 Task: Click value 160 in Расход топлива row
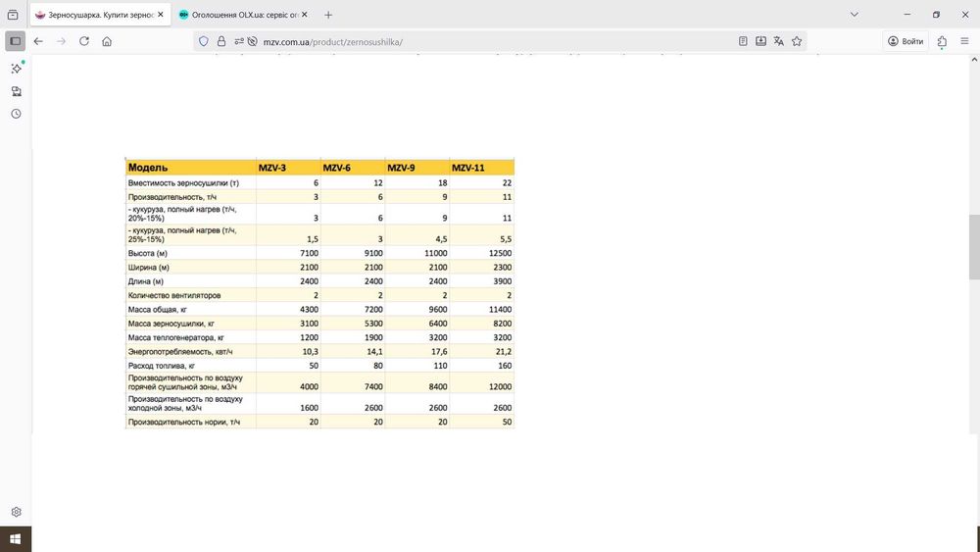tap(505, 366)
